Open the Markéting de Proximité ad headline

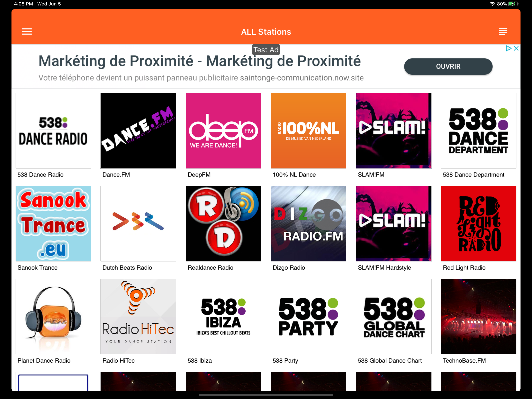pos(200,61)
